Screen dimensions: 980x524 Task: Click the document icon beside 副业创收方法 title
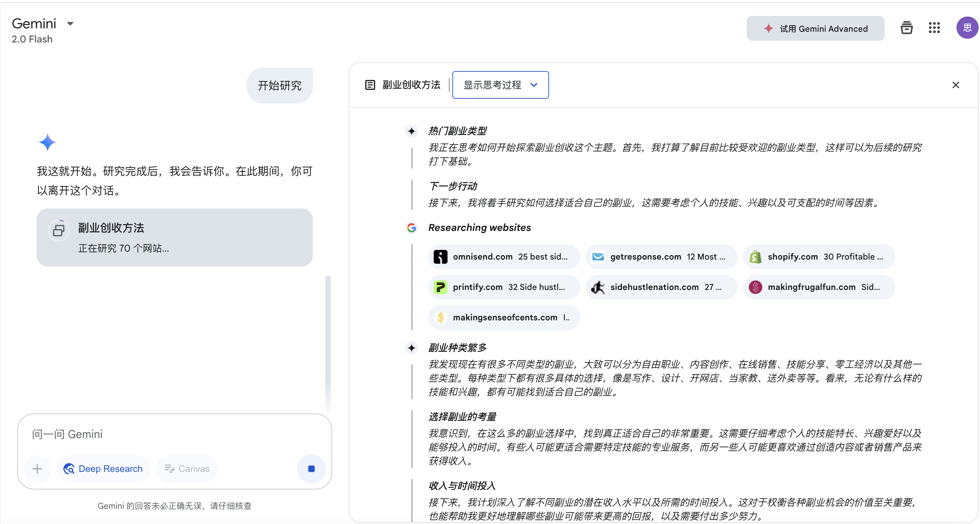[x=370, y=85]
